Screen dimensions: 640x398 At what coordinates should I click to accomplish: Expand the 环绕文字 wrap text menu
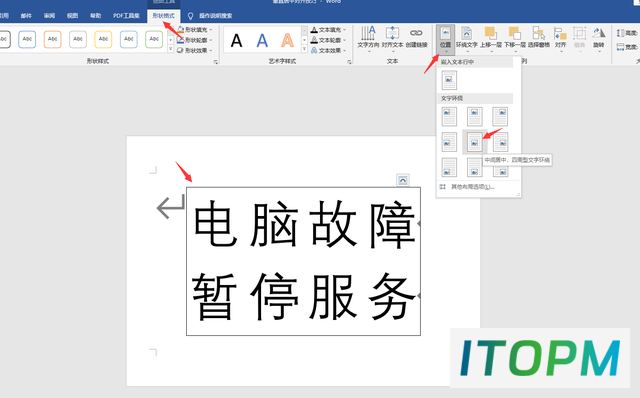point(467,38)
